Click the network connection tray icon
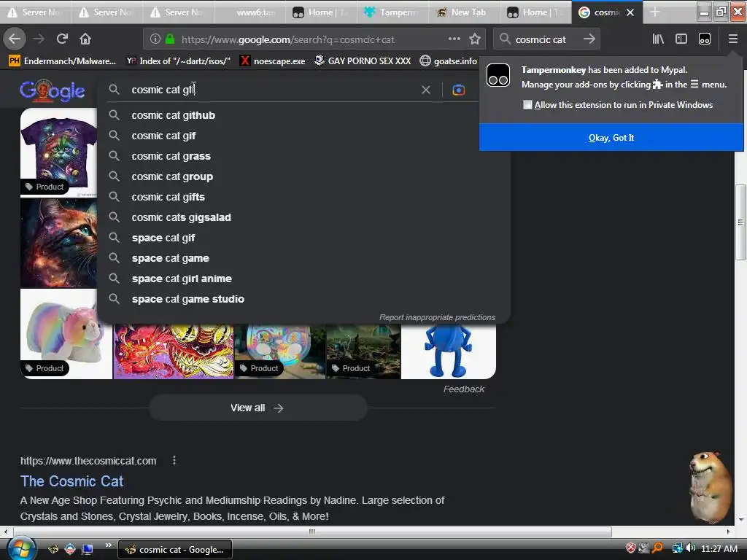 [x=677, y=548]
